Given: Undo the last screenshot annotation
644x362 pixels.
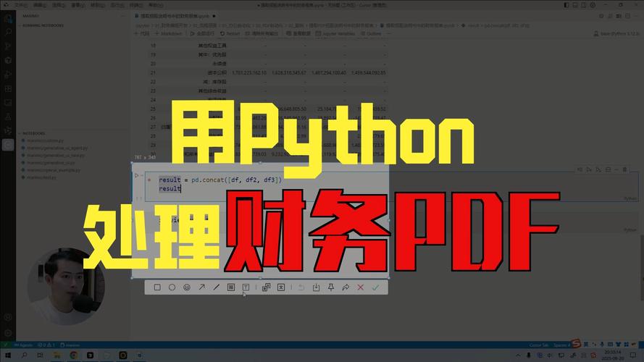Looking at the screenshot, I should 301,287.
